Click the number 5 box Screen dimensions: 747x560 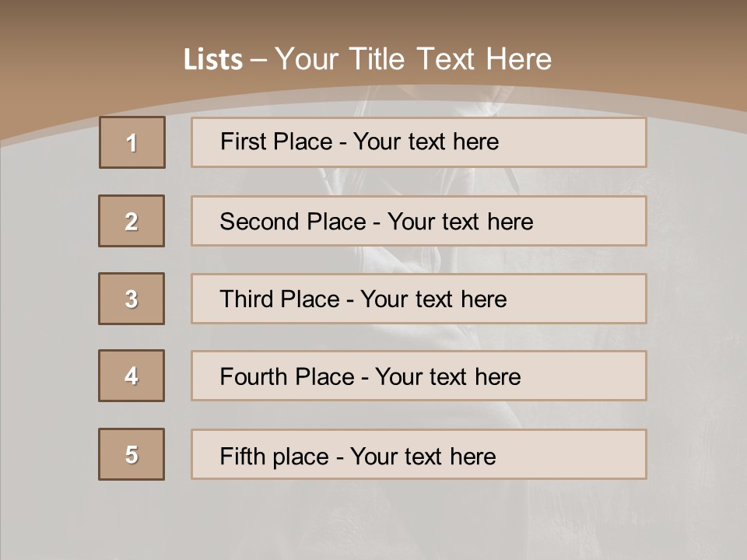click(x=132, y=454)
